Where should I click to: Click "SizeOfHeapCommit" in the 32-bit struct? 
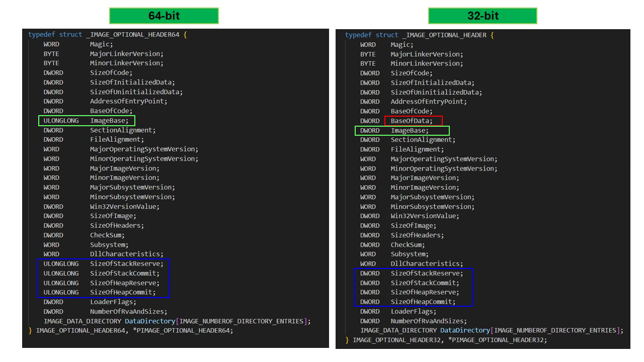[x=422, y=302]
